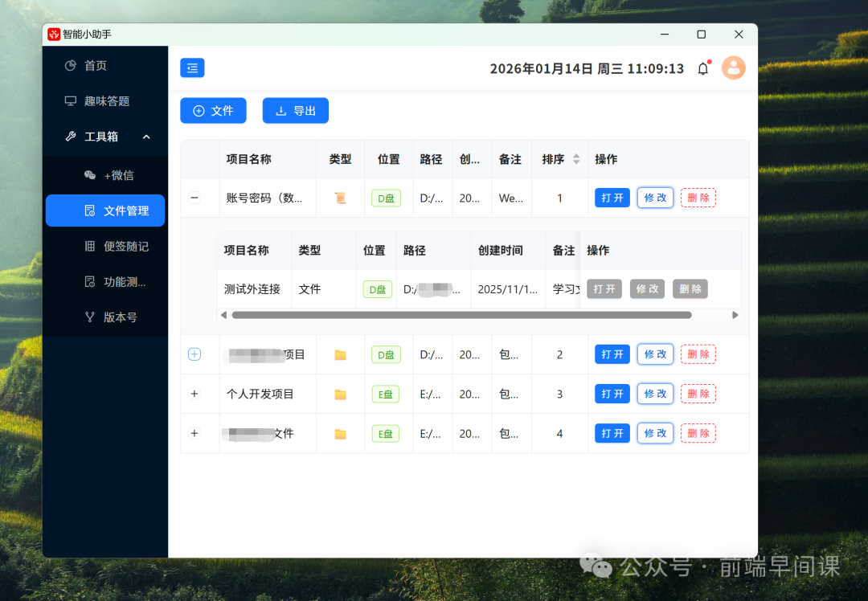
Task: Collapse the 工具箱 submenu chevron
Action: tap(147, 137)
